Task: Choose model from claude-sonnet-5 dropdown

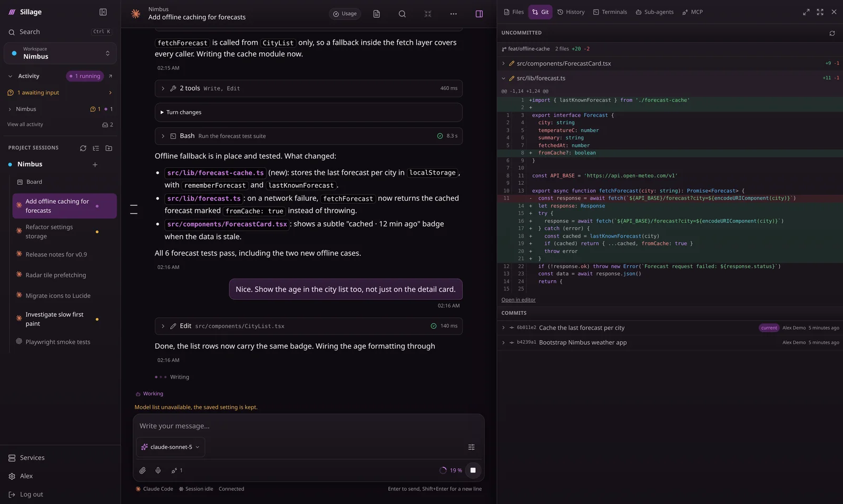Action: 171,447
